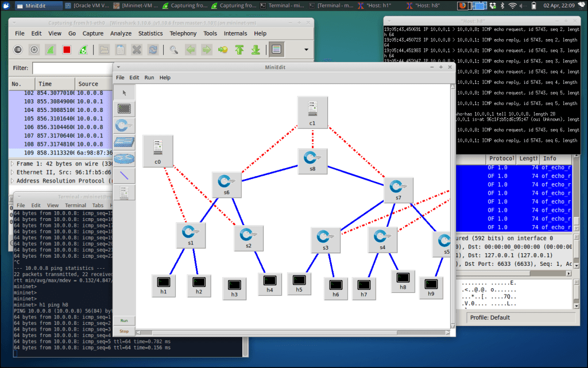Pick the OpenFlow switch tool in MiniEdit
The width and height of the screenshot is (588, 368).
click(124, 126)
